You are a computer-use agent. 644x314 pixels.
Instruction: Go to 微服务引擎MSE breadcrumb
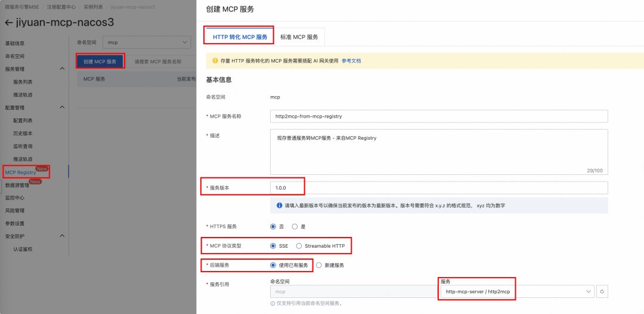coord(22,7)
